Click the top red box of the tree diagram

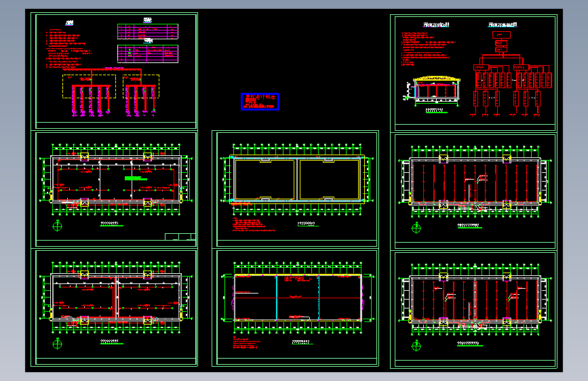501,35
